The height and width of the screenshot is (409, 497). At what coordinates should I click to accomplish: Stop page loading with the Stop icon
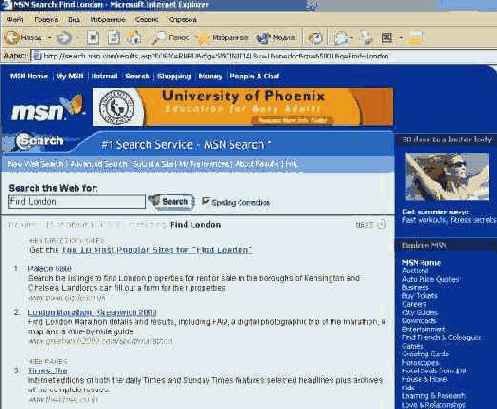pos(93,38)
